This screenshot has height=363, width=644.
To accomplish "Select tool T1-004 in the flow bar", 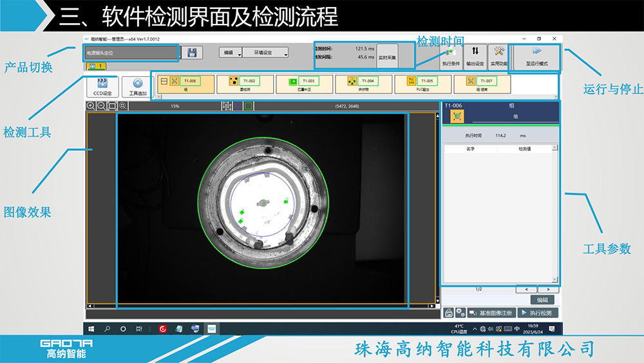I will 363,84.
